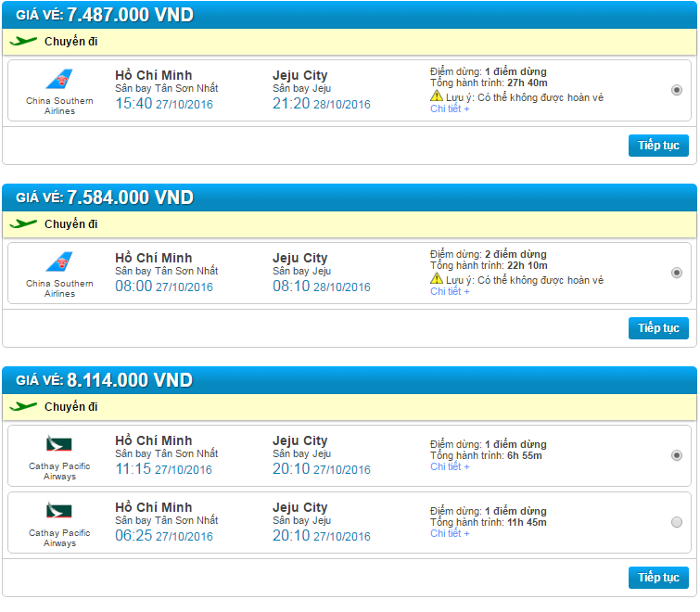This screenshot has width=700, height=612.
Task: Select the 06:25 Cathay Pacific flight radio button
Action: point(676,522)
